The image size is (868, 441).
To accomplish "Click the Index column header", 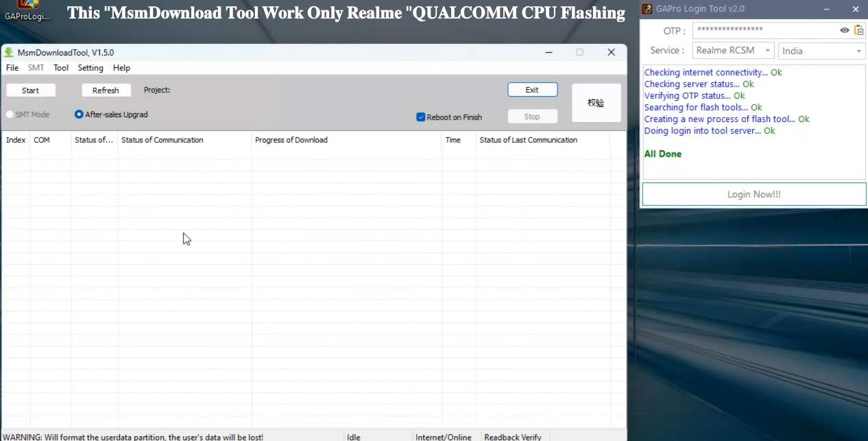I will point(16,140).
